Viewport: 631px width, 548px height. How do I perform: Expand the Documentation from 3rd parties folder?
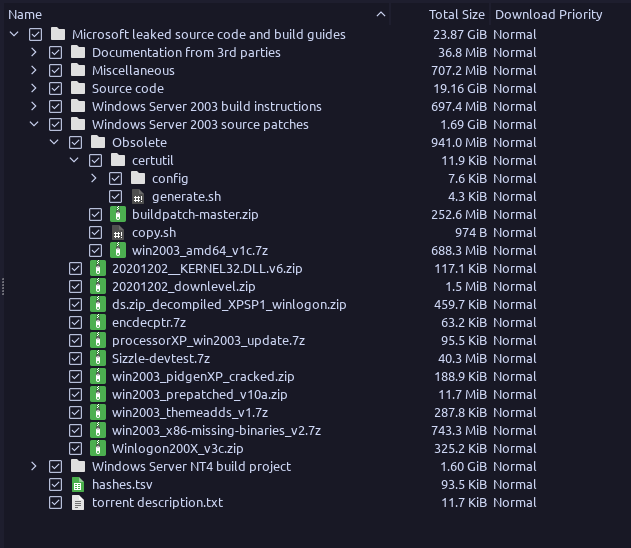[x=34, y=52]
